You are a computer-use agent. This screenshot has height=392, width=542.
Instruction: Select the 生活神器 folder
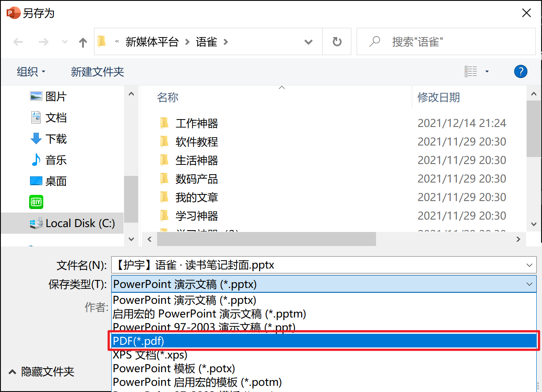(x=197, y=160)
